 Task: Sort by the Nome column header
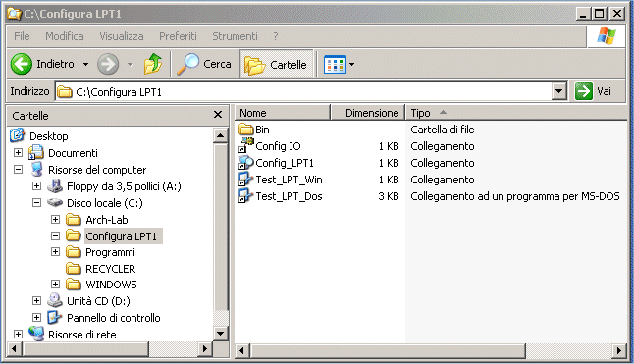(283, 113)
